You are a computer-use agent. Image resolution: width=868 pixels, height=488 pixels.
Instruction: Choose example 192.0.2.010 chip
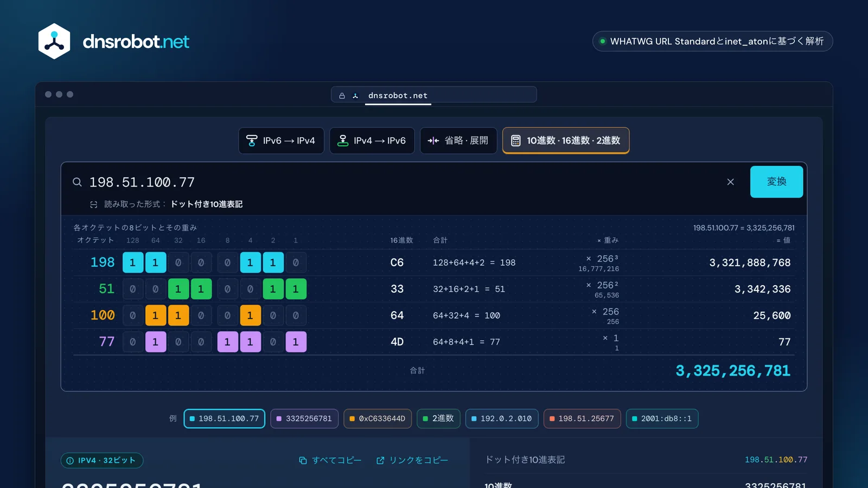pyautogui.click(x=502, y=419)
